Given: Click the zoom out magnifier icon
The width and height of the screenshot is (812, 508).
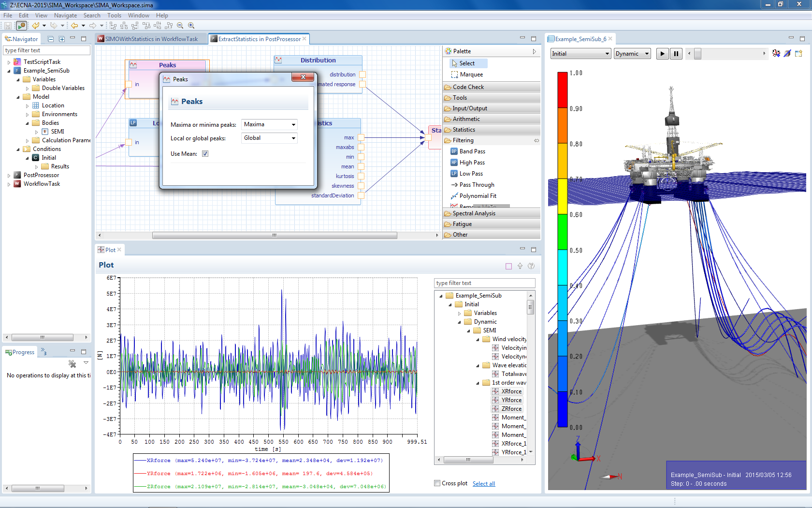Looking at the screenshot, I should 180,26.
